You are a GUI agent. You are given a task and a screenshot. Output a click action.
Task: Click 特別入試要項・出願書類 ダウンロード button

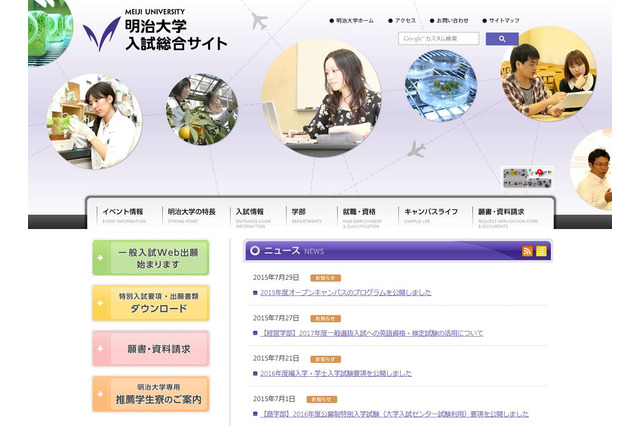151,303
